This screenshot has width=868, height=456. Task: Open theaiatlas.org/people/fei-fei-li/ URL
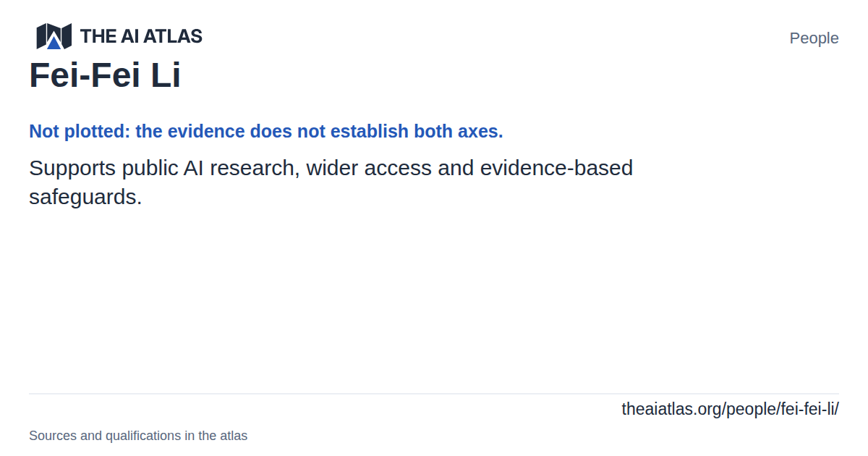[x=730, y=409]
